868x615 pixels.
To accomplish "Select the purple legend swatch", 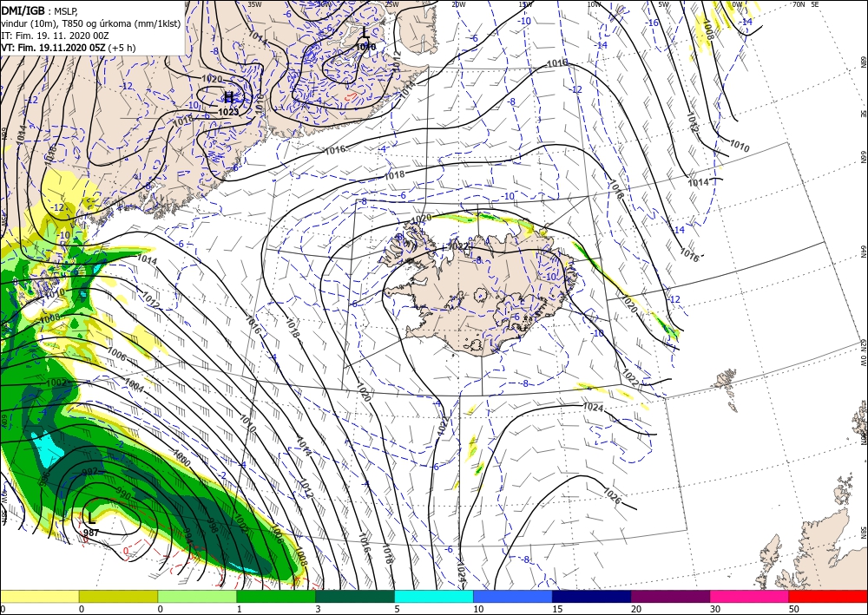I will (x=670, y=596).
